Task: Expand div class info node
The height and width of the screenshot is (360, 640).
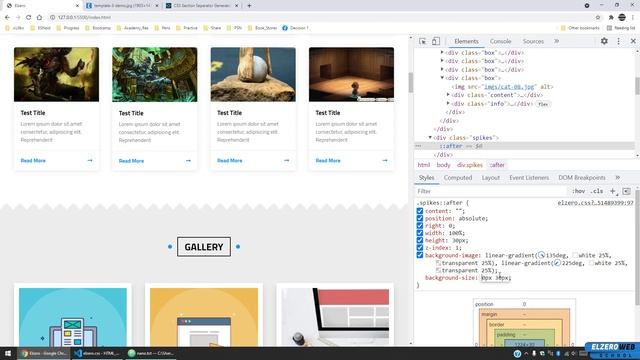Action: click(448, 104)
